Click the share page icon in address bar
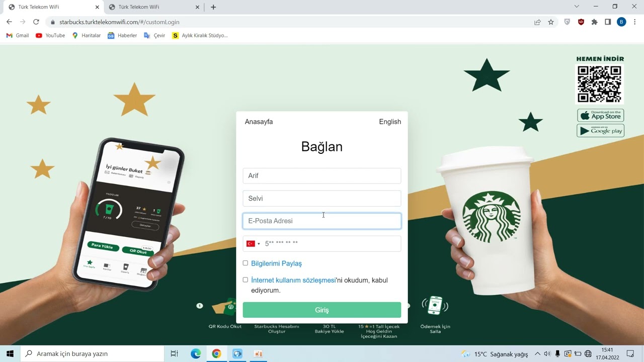Screen dimensions: 644x362 coord(537,22)
